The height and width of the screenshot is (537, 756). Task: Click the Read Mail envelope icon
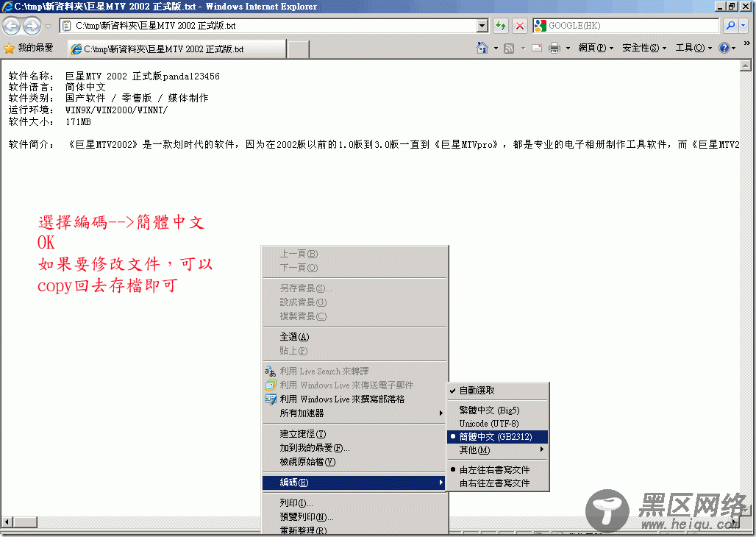[537, 49]
